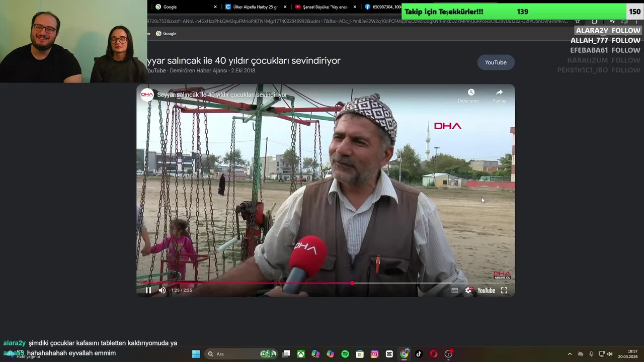Click the browser address bar URL
Screen dimensions: 644x362
click(357, 21)
